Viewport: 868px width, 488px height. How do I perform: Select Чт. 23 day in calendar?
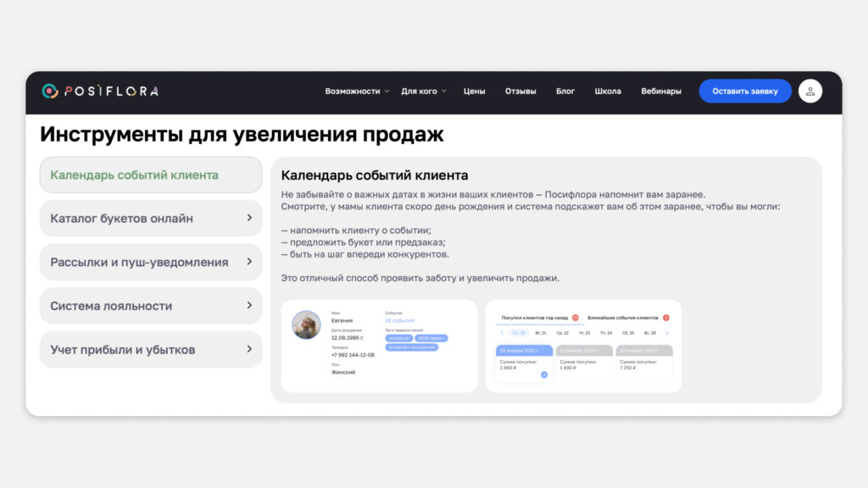point(585,333)
